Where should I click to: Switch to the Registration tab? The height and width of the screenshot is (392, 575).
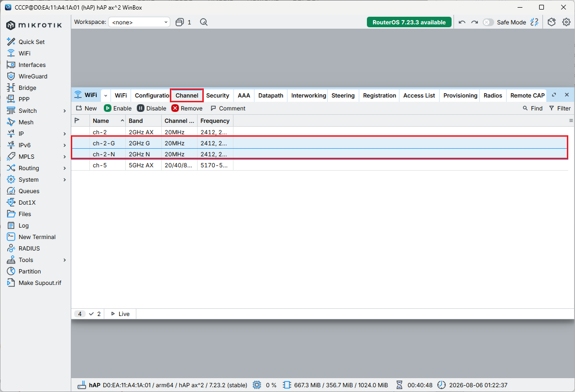pyautogui.click(x=379, y=96)
